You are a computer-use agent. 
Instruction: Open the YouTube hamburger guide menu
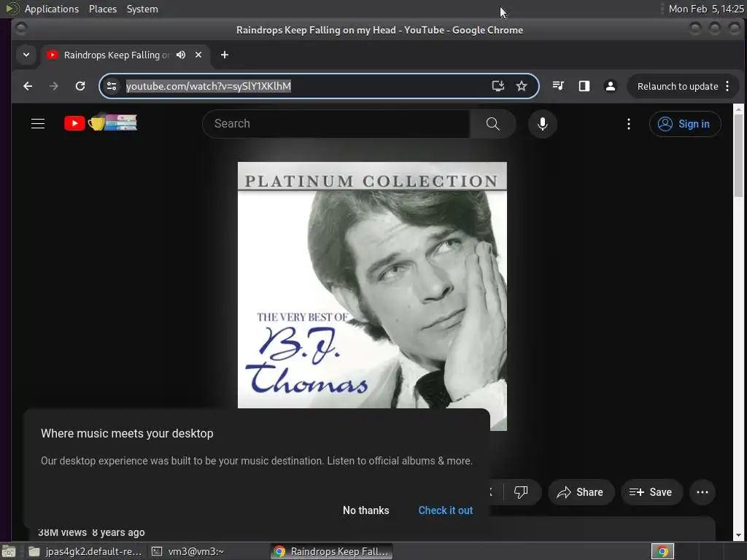(x=38, y=124)
